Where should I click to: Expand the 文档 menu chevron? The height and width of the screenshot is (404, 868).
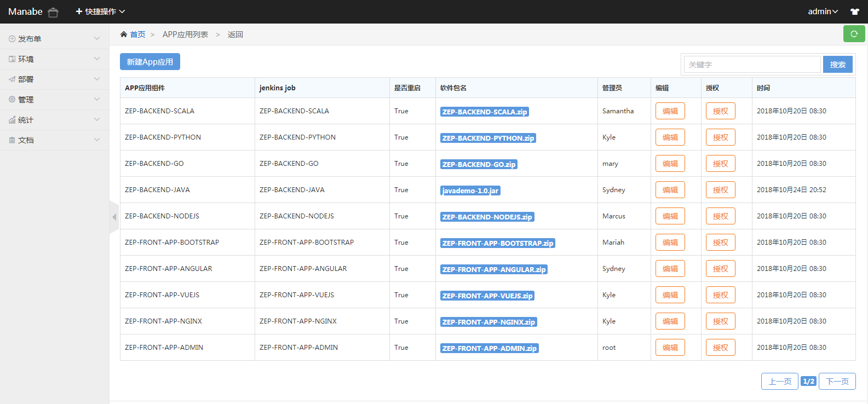(x=97, y=140)
